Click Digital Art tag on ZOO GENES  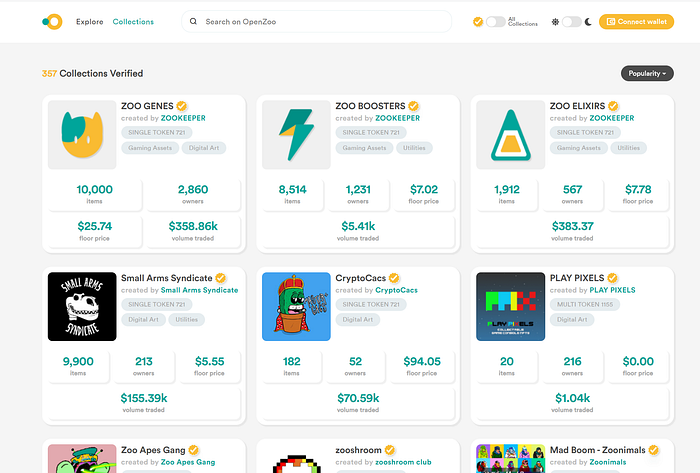click(204, 148)
